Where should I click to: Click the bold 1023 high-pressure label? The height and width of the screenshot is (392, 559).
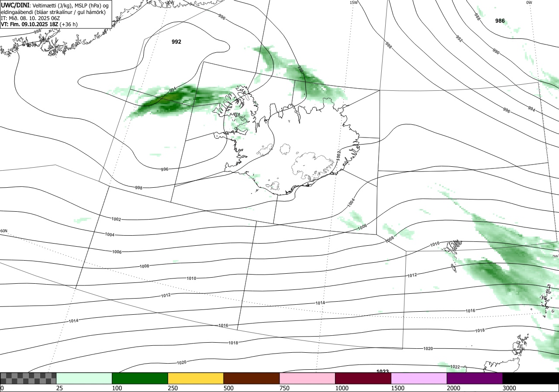click(383, 371)
